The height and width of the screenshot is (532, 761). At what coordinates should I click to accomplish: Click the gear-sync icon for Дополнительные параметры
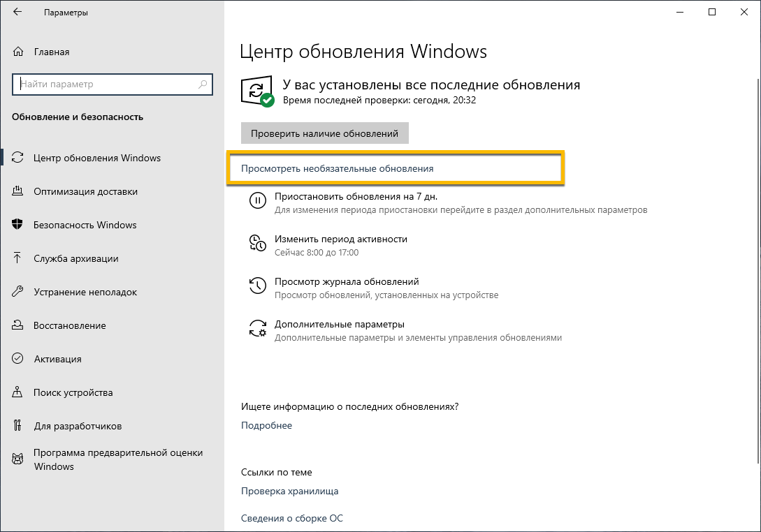257,329
